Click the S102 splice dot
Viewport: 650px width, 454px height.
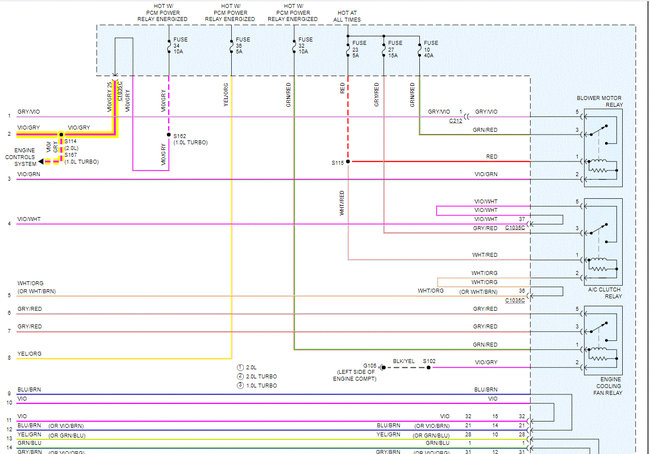pyautogui.click(x=429, y=367)
